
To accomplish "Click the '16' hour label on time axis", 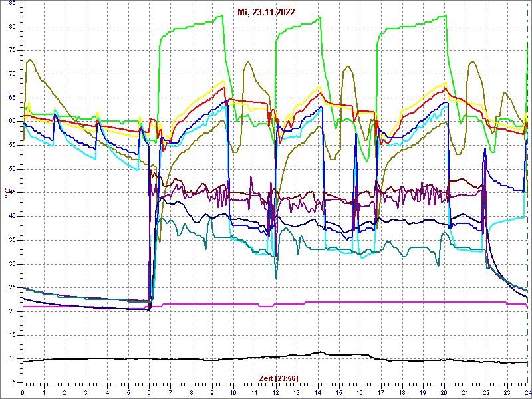I will pyautogui.click(x=359, y=393).
